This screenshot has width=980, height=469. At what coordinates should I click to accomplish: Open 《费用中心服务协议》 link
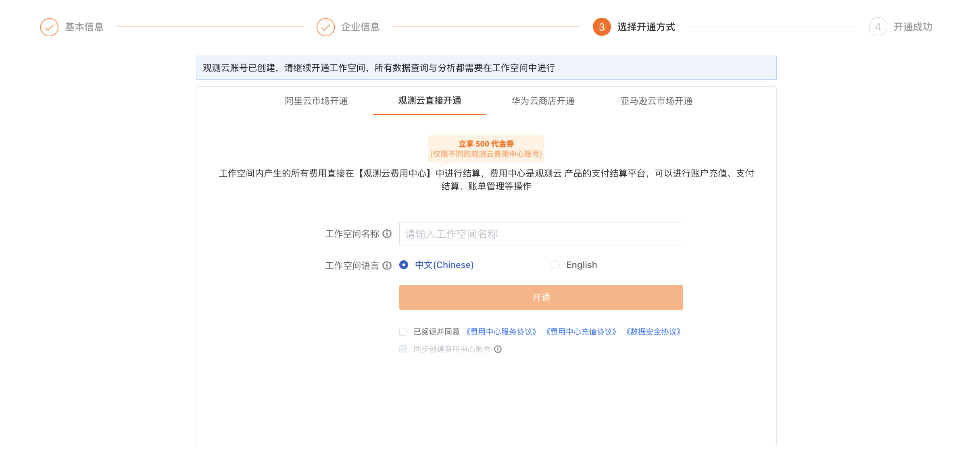(501, 332)
